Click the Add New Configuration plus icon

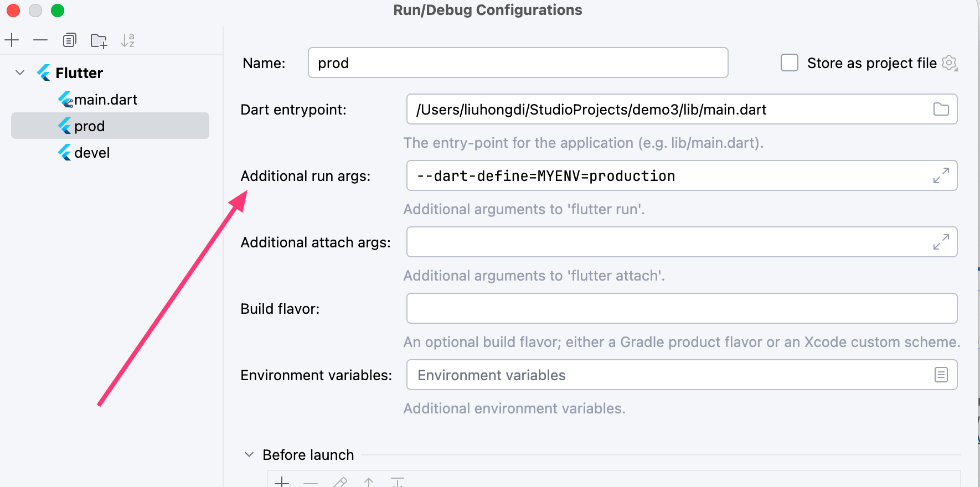tap(12, 40)
